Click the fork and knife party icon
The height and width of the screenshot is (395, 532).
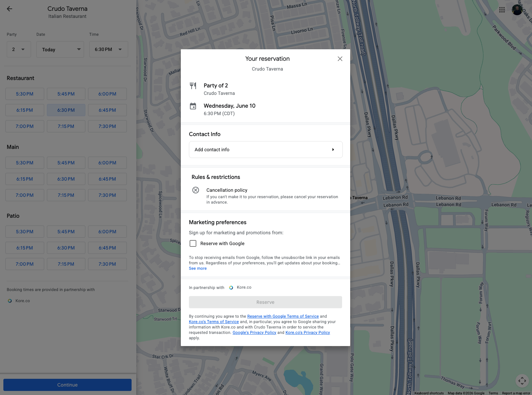point(193,86)
